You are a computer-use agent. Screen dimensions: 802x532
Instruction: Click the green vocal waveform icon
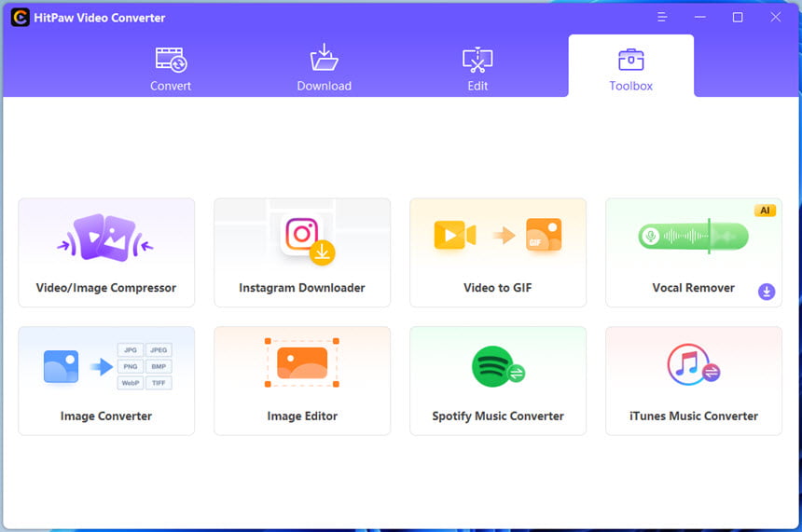tap(693, 236)
